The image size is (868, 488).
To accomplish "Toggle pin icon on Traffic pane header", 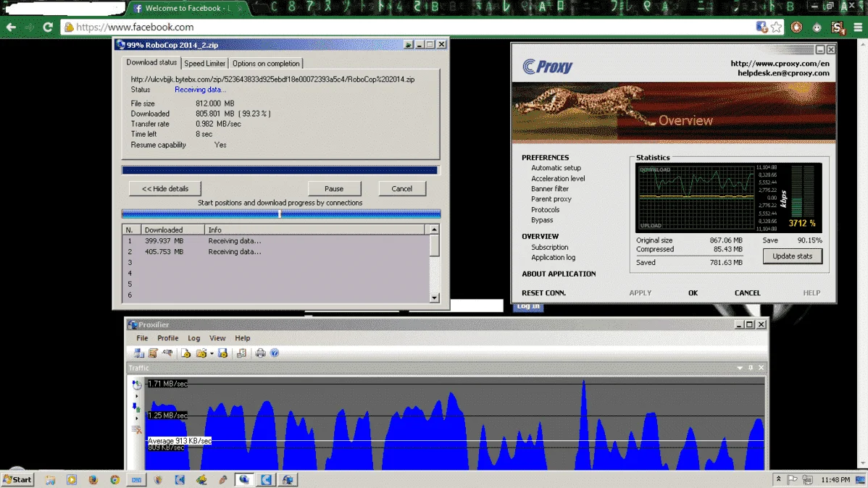I will click(x=751, y=368).
